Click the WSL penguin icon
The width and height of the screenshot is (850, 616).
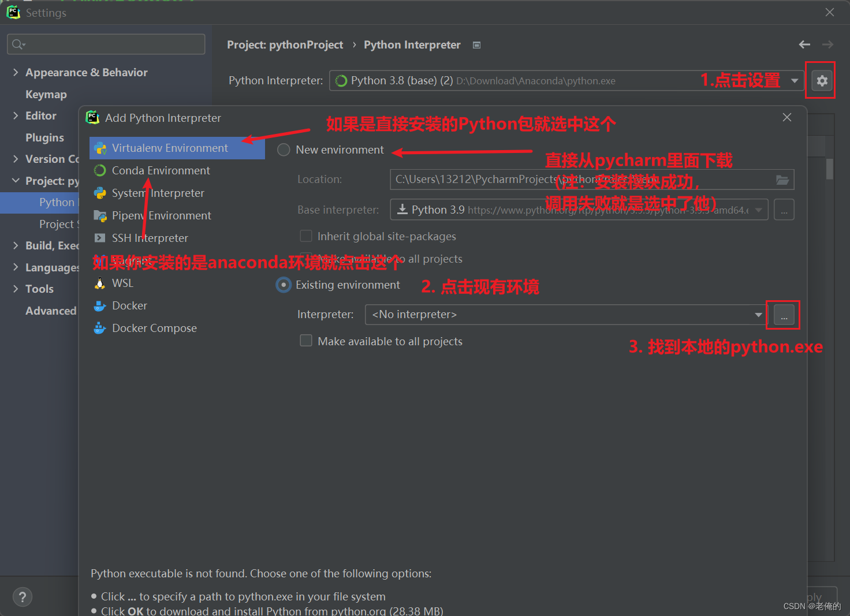pos(100,283)
